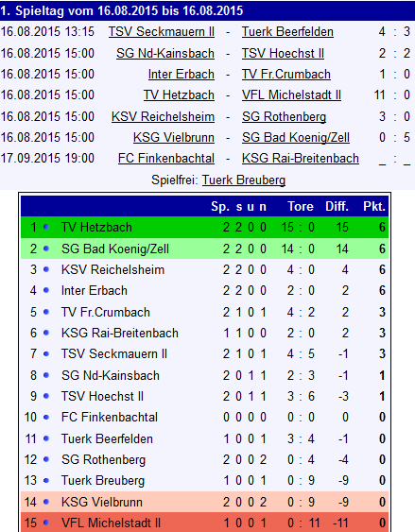Click blue dot icon beside SG Bad Koenig/Zell

46,249
